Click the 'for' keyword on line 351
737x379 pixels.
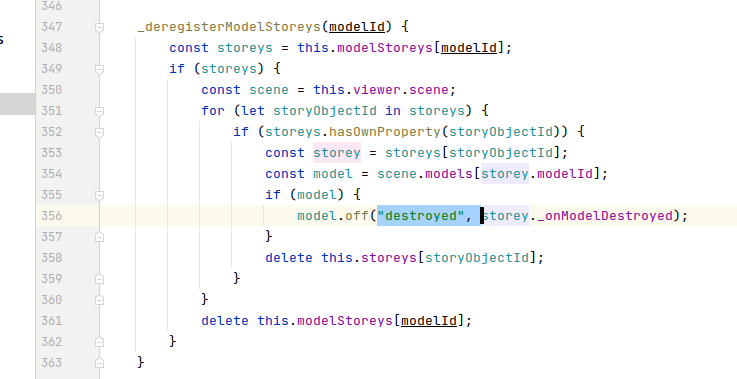point(213,111)
